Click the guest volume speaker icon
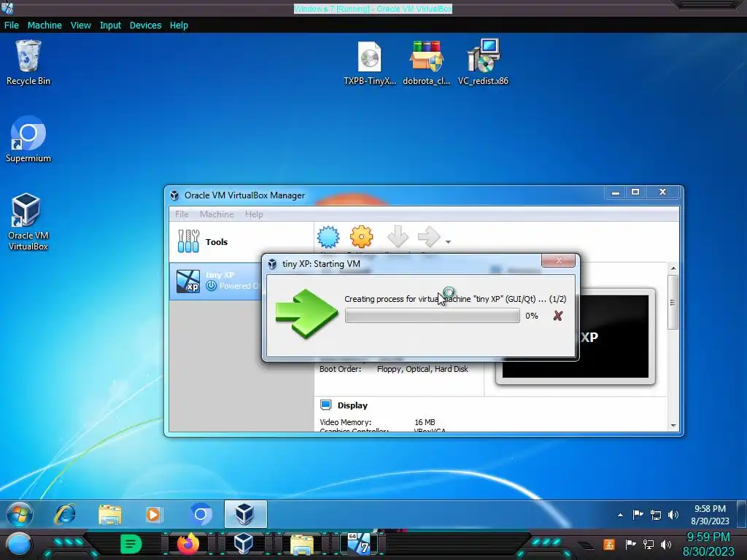The width and height of the screenshot is (747, 560). tap(673, 514)
